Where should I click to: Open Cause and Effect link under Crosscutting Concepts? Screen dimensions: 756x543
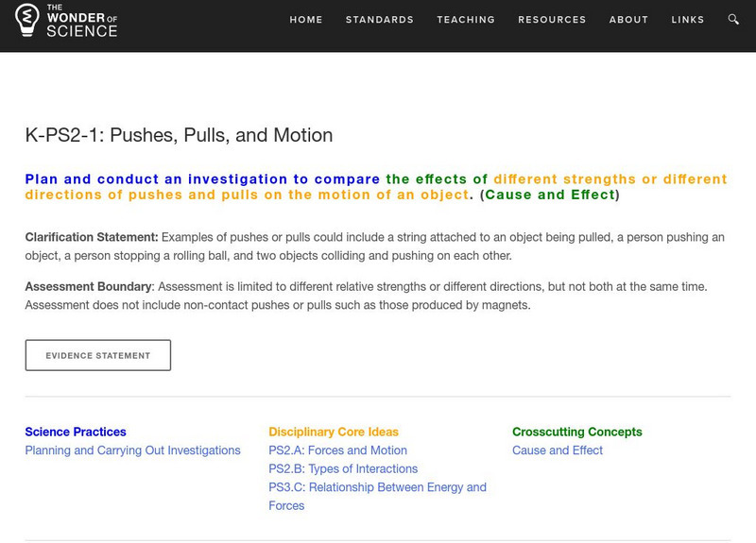coord(558,450)
